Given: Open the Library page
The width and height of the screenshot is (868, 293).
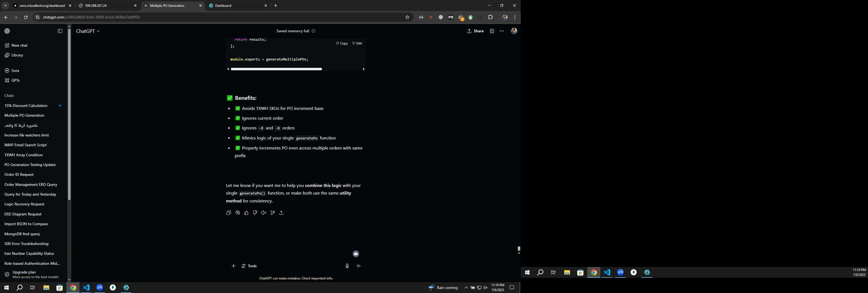Looking at the screenshot, I should (14, 55).
